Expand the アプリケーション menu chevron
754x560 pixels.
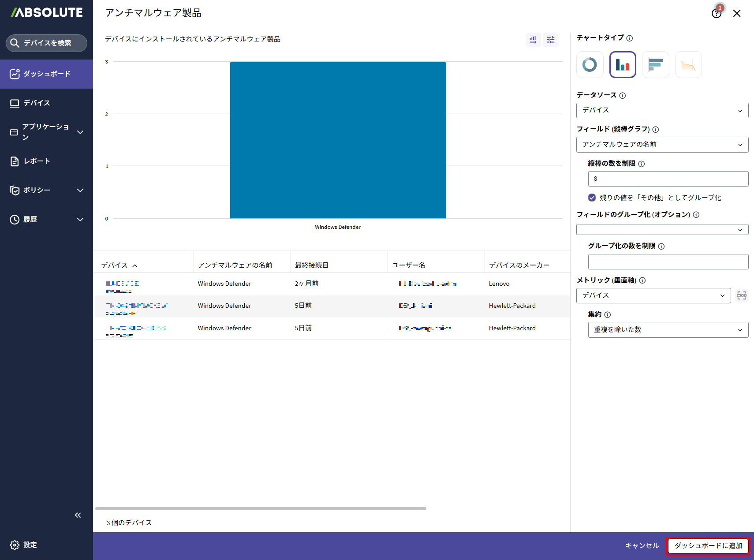click(80, 132)
